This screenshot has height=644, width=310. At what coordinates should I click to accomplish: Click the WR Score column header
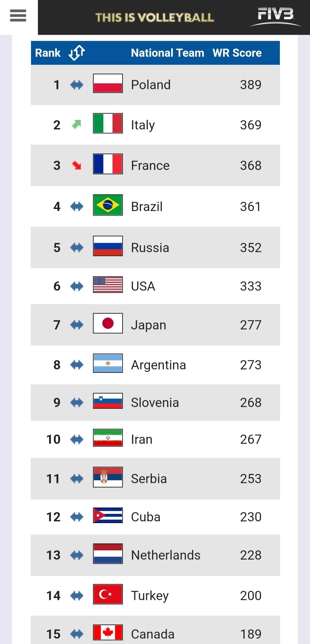click(x=237, y=53)
